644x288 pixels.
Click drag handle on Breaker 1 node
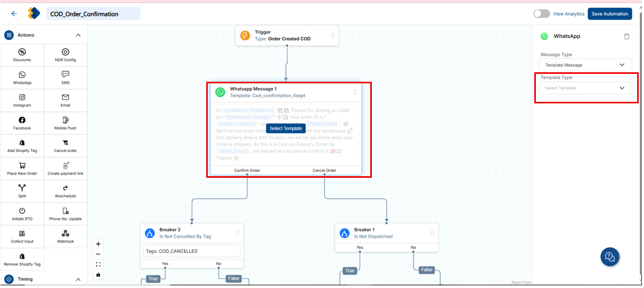(x=432, y=233)
